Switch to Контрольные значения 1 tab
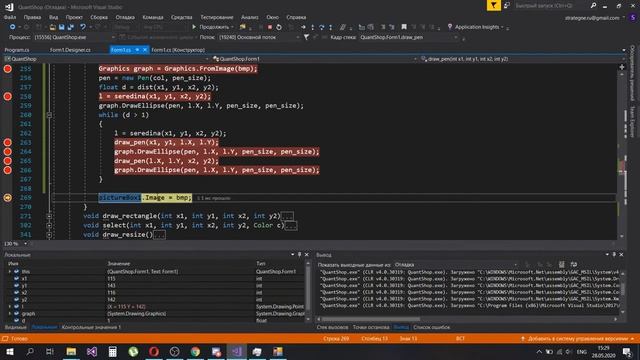Viewport: 640px width, 360px height. (x=91, y=327)
